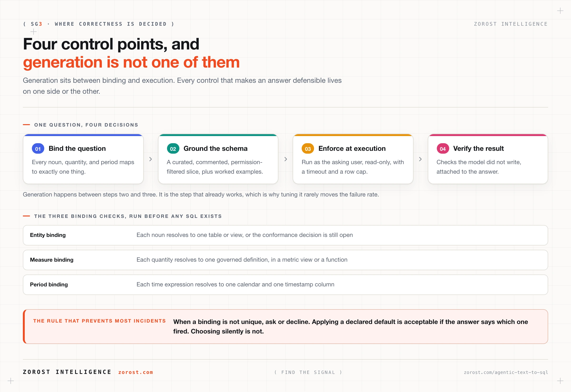The image size is (571, 392).
Task: Click the plus crosshair in bottom-right corner
Action: click(x=560, y=381)
